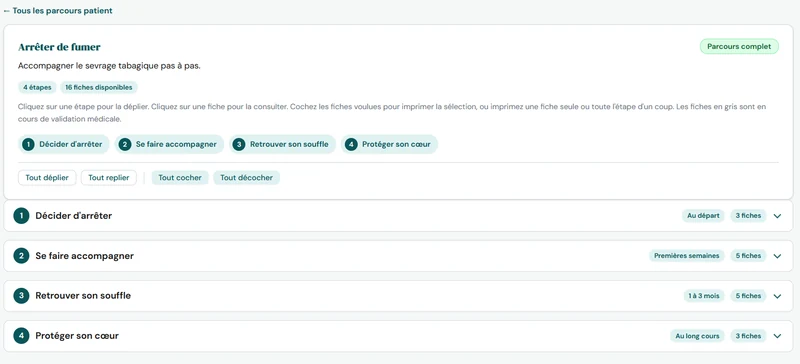This screenshot has height=364, width=800.
Task: Click Tout déplier button
Action: point(47,178)
